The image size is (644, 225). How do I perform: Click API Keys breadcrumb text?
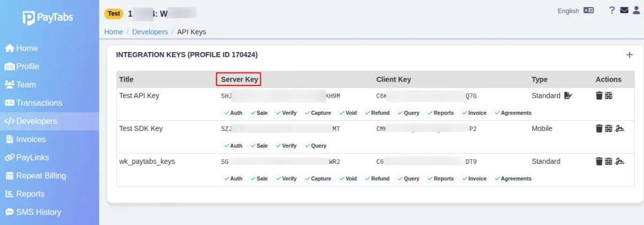pos(192,32)
